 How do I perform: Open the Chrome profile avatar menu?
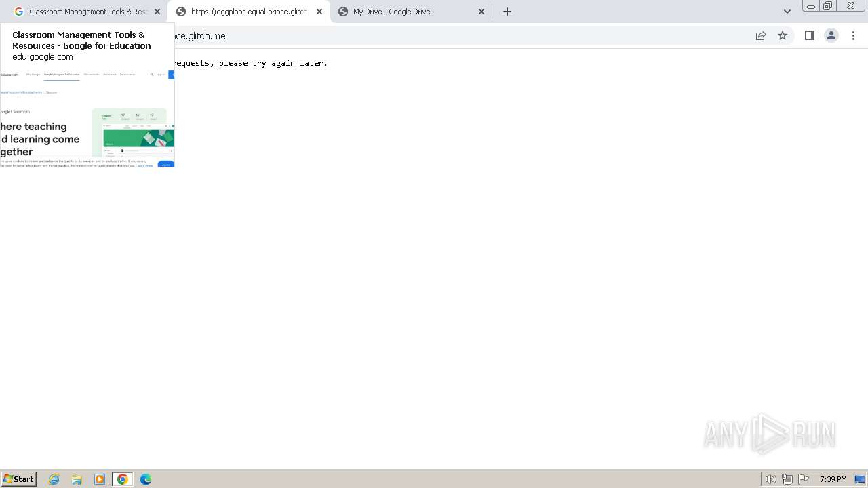[831, 36]
